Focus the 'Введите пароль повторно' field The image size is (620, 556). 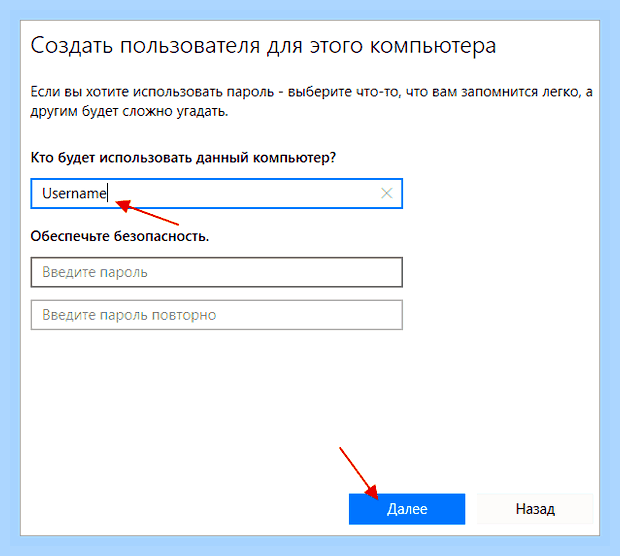pos(216,315)
